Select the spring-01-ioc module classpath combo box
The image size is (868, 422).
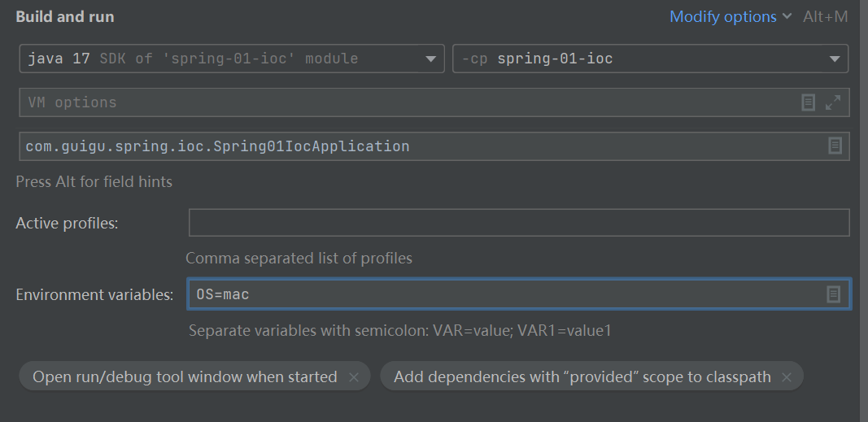pos(651,59)
